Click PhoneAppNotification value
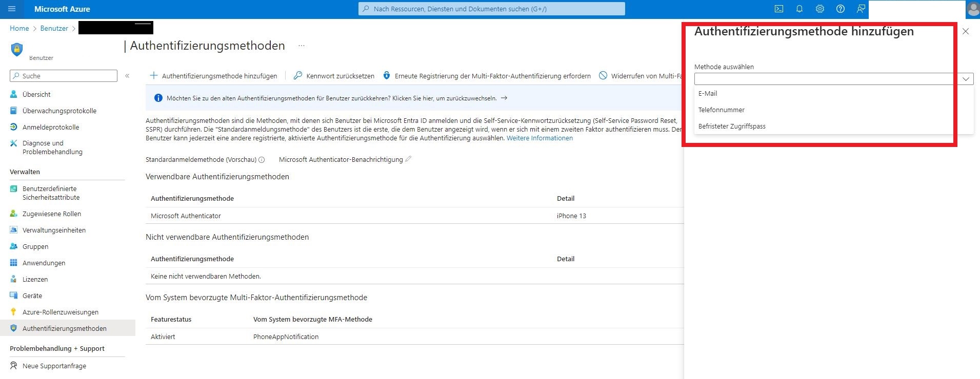The width and height of the screenshot is (980, 379). click(x=286, y=336)
